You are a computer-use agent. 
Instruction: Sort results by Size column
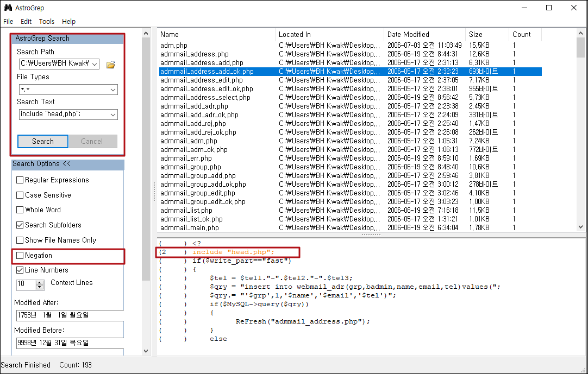tap(487, 35)
